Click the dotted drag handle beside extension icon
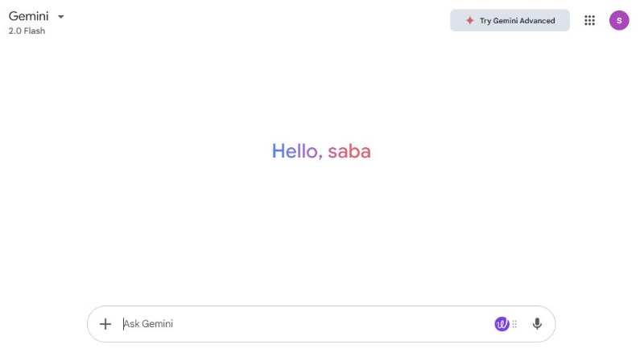 (x=514, y=324)
